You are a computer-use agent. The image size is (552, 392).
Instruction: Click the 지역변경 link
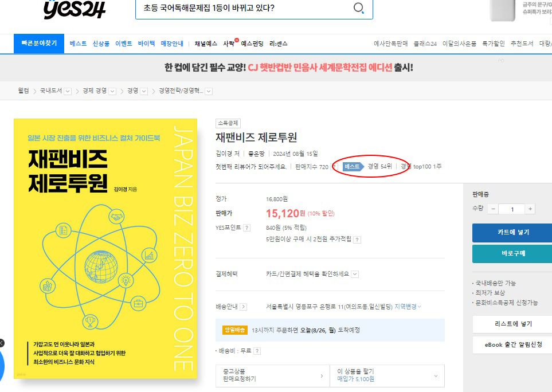[x=407, y=307]
